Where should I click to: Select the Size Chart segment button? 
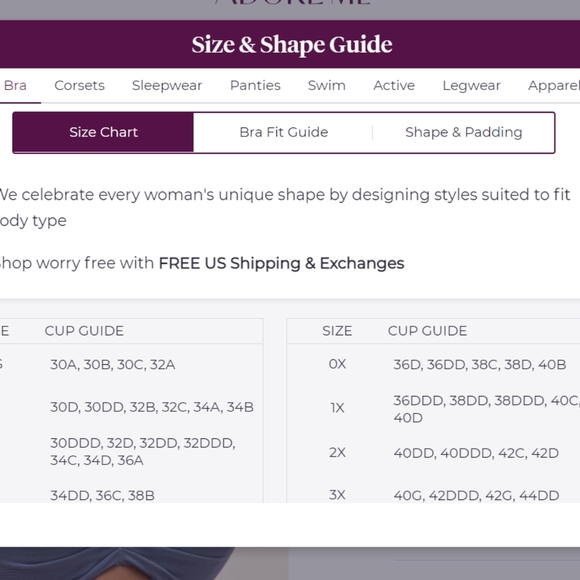[x=103, y=132]
